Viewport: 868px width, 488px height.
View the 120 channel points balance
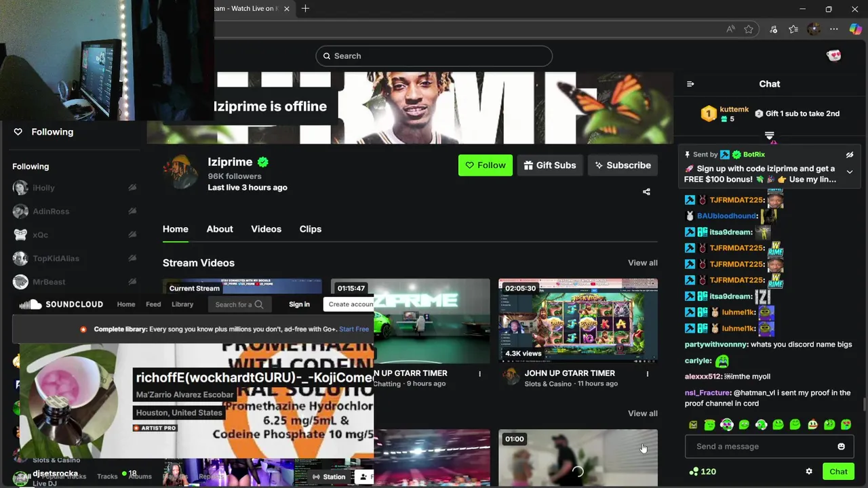[703, 472]
